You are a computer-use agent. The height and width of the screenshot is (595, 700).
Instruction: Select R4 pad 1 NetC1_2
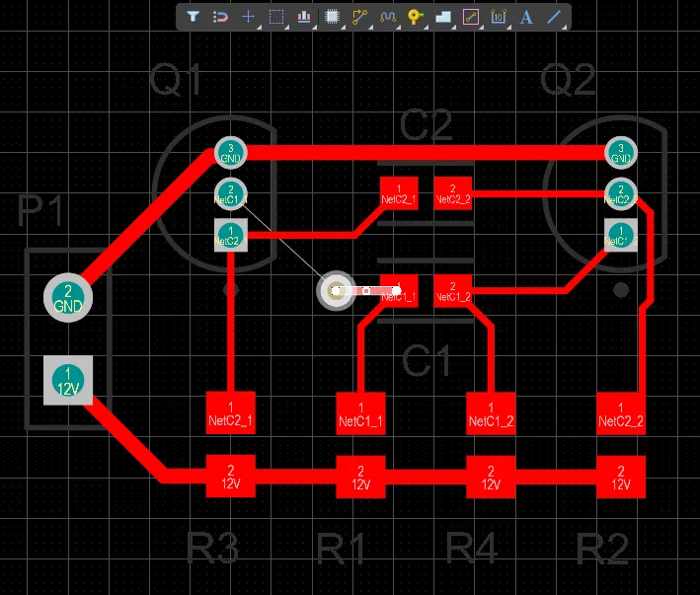pyautogui.click(x=491, y=413)
